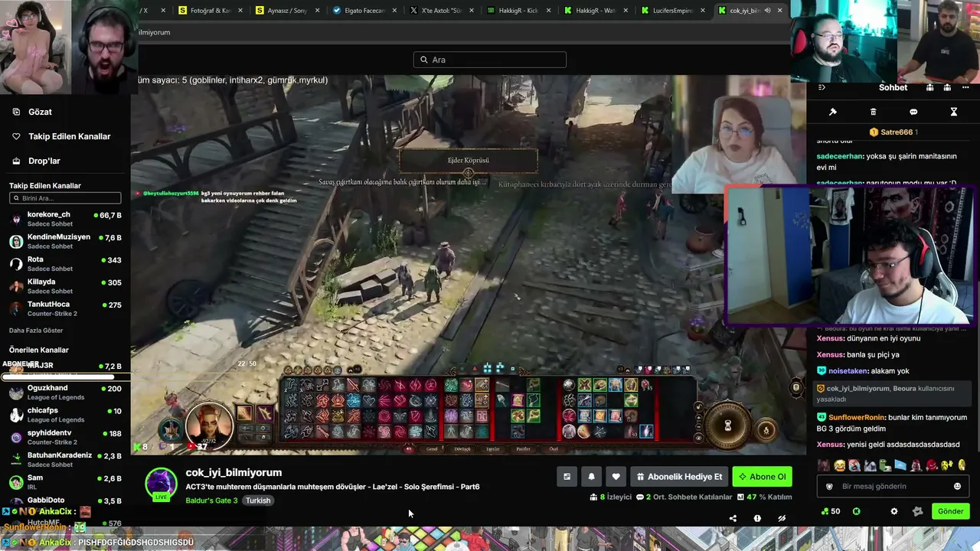Image resolution: width=980 pixels, height=551 pixels.
Task: Open second gift icon in chat header
Action: pyautogui.click(x=947, y=87)
